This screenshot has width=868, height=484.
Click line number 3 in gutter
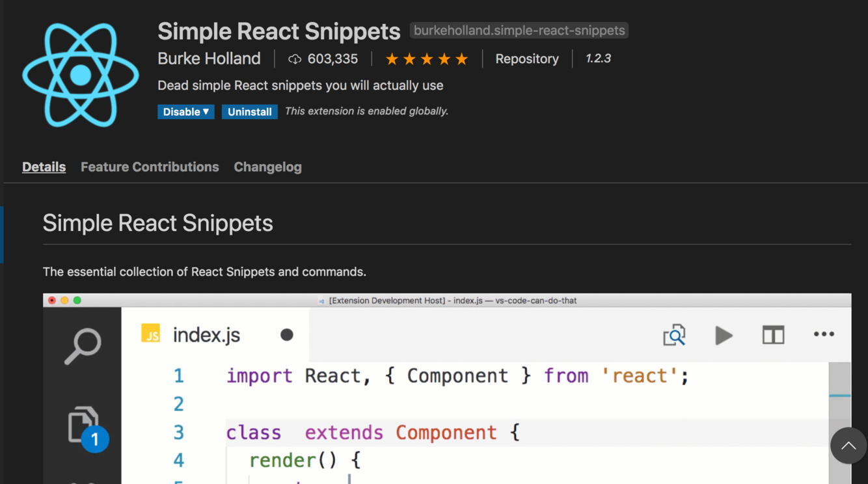click(x=179, y=433)
